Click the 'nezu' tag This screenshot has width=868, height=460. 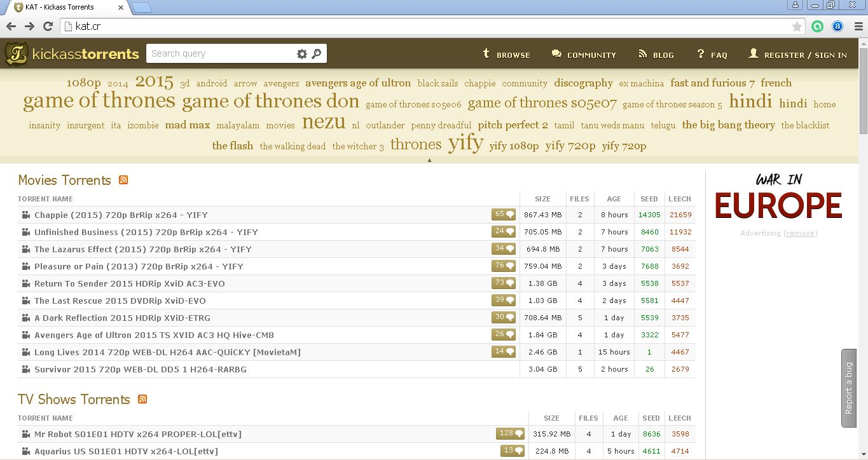tap(324, 122)
